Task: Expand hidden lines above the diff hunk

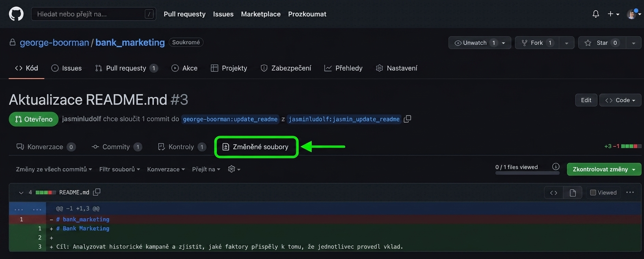Action: click(28, 208)
